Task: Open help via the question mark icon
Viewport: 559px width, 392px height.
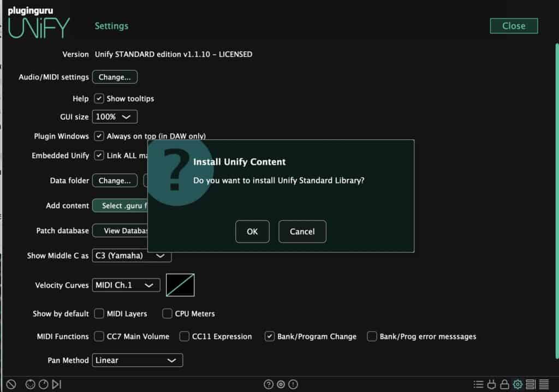Action: (x=269, y=384)
